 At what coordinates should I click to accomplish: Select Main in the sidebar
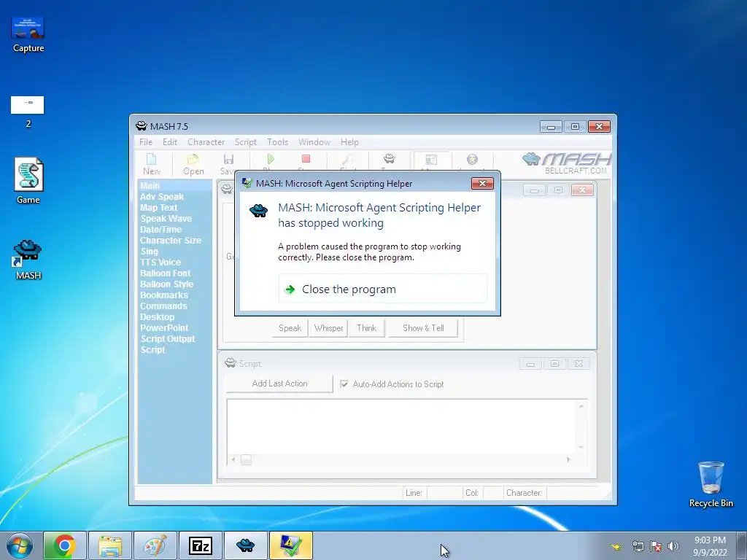(x=150, y=186)
